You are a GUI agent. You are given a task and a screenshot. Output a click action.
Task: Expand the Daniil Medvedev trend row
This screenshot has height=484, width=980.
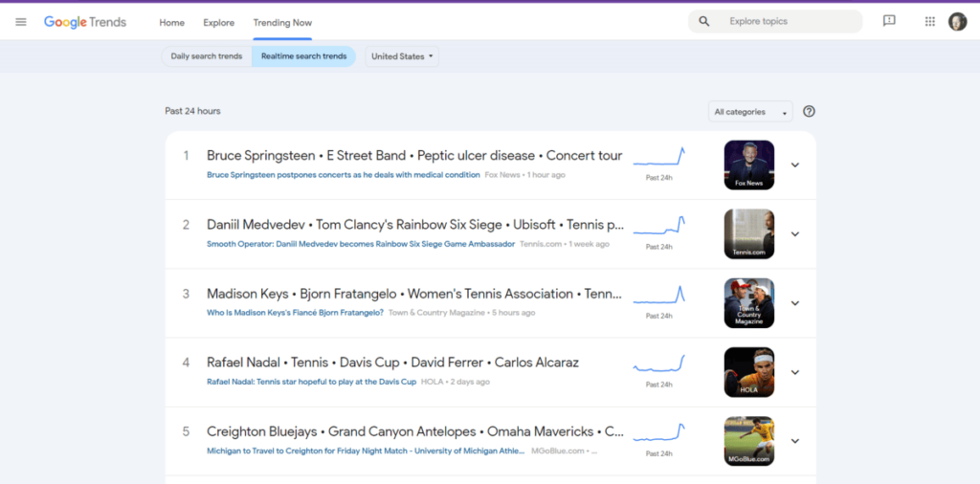(x=795, y=234)
